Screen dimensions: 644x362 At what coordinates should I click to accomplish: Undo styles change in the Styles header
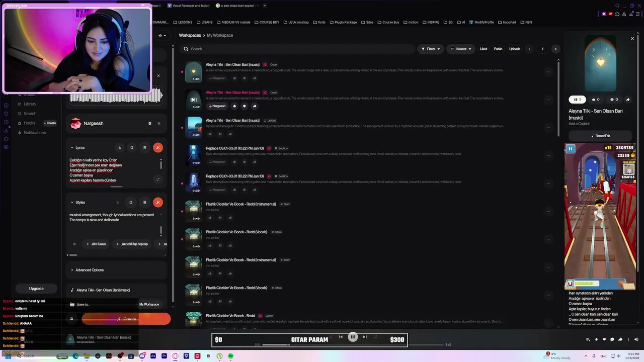[x=118, y=202]
